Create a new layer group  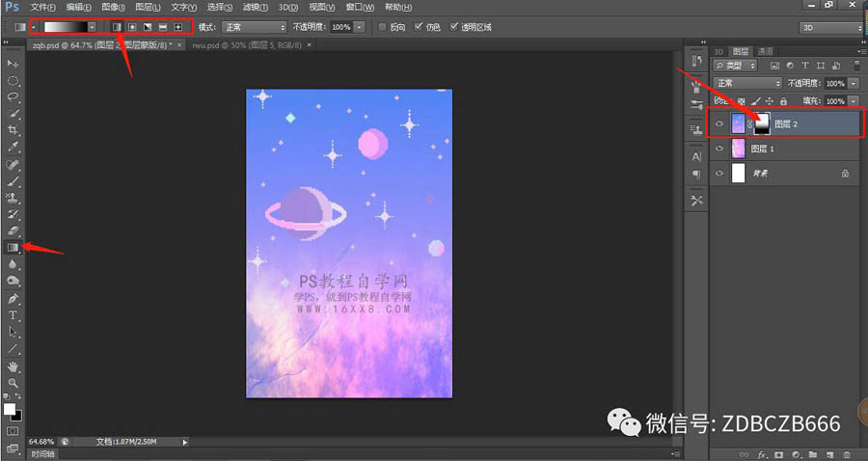812,455
